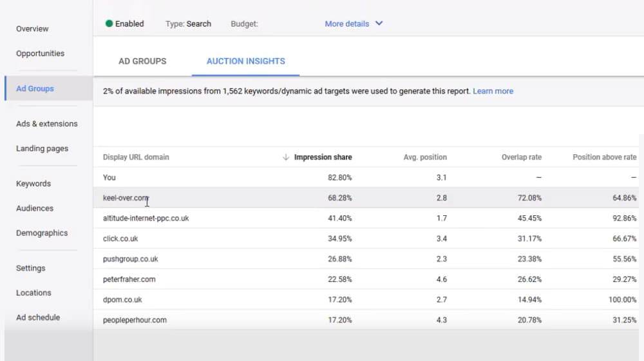Sort by the Overlap rate column header
Viewport: 644px width, 361px height.
click(522, 157)
